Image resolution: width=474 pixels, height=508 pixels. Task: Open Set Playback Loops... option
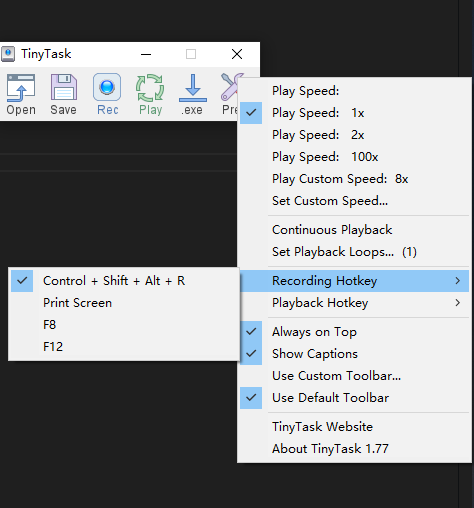(354, 252)
